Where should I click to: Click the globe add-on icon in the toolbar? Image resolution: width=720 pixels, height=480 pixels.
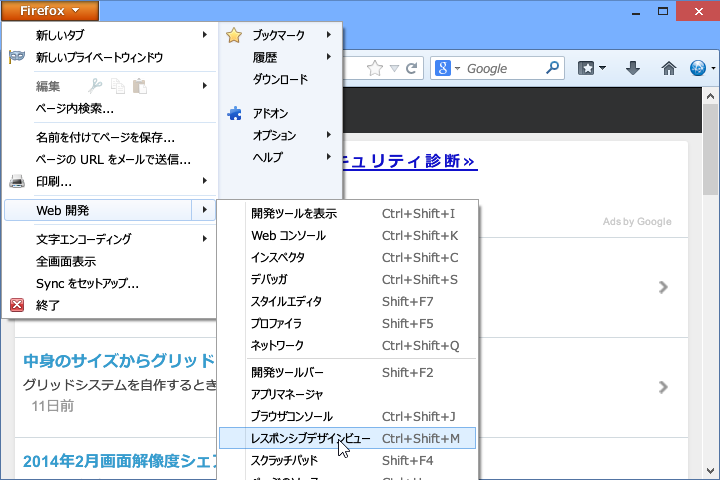click(x=698, y=68)
